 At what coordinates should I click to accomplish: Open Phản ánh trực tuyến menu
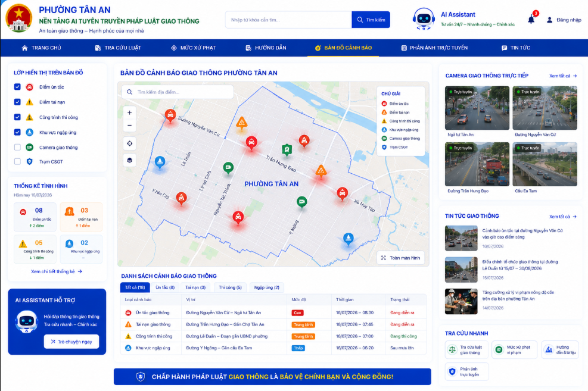tap(434, 48)
